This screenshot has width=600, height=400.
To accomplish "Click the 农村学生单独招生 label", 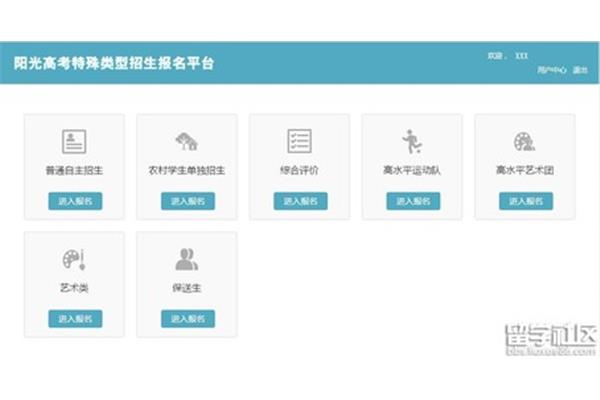I will [x=187, y=170].
